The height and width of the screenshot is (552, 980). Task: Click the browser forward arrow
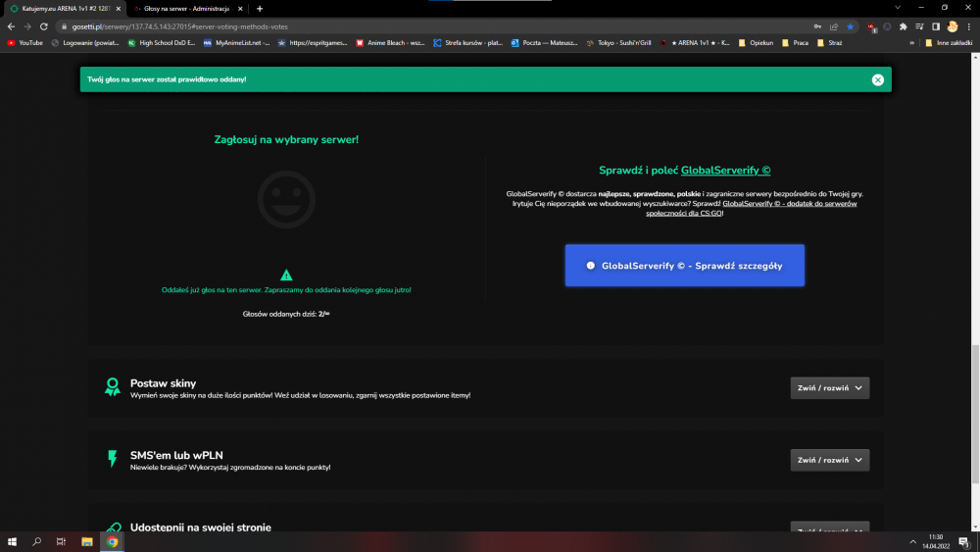(26, 26)
